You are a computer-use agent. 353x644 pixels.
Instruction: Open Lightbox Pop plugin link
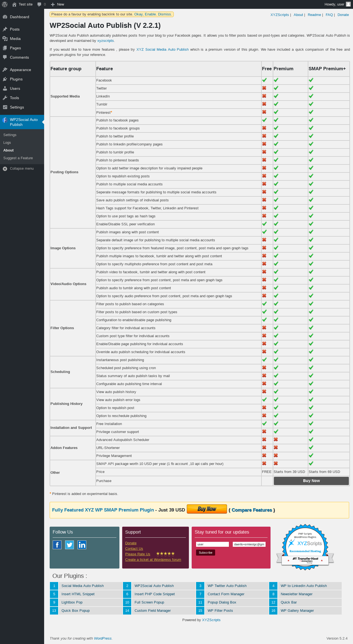[x=72, y=602]
